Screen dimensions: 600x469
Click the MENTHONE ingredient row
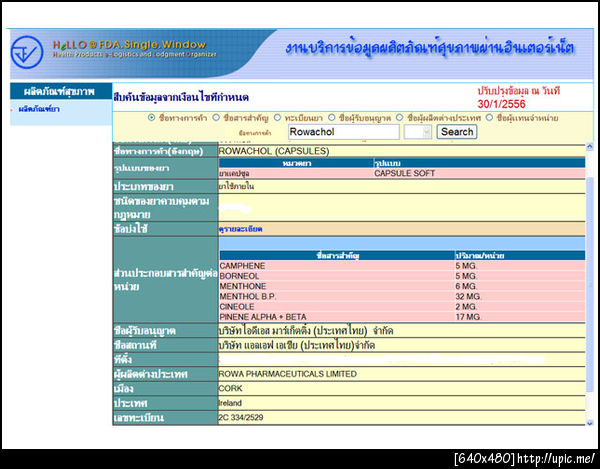point(402,286)
